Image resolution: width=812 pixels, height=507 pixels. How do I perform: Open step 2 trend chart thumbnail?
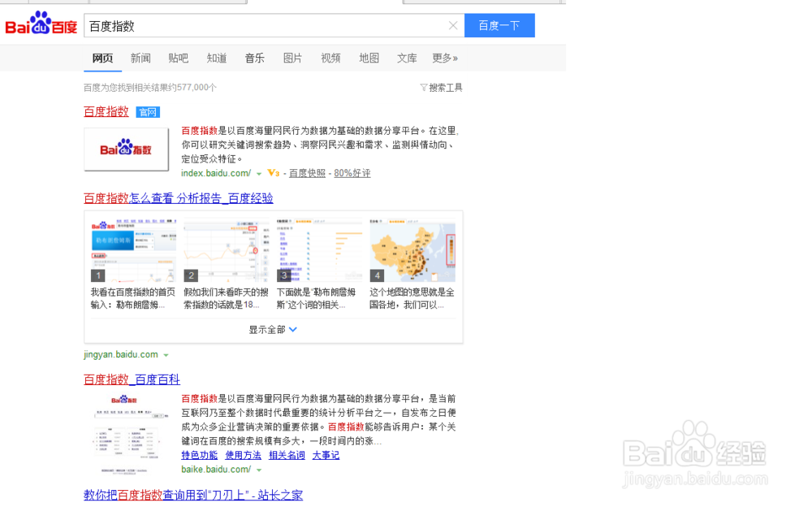[227, 250]
